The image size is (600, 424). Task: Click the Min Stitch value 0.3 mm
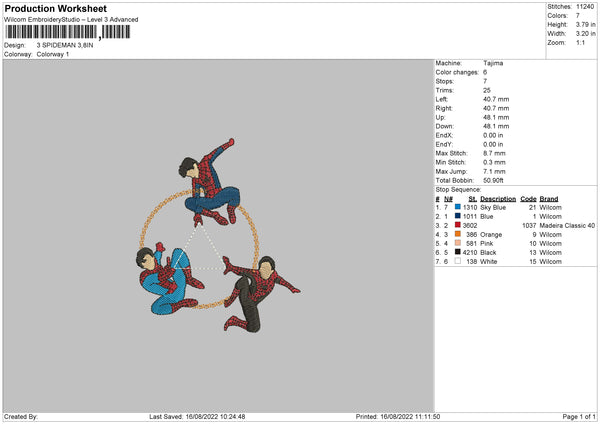(x=494, y=162)
